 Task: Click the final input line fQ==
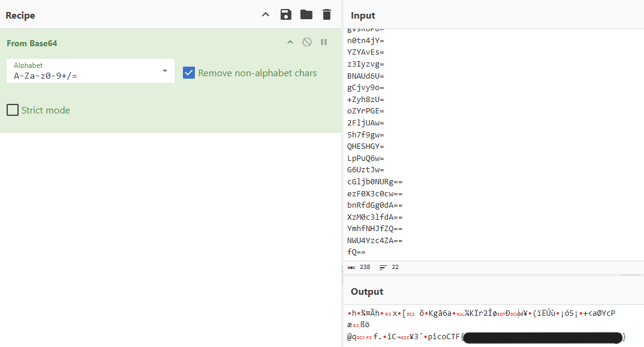(356, 252)
